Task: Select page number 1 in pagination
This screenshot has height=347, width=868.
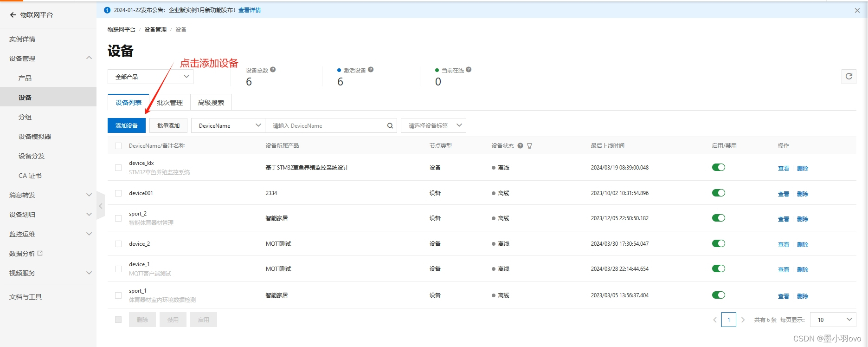Action: point(729,320)
